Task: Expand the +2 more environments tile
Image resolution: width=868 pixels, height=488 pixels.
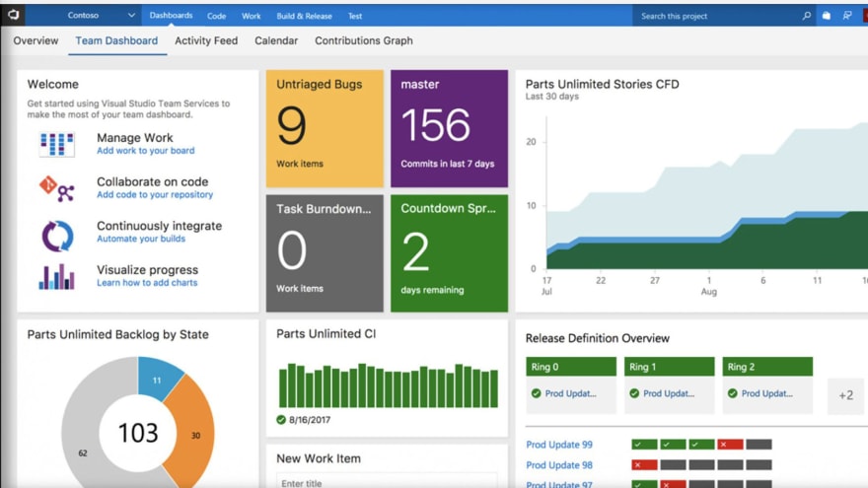Action: click(845, 395)
